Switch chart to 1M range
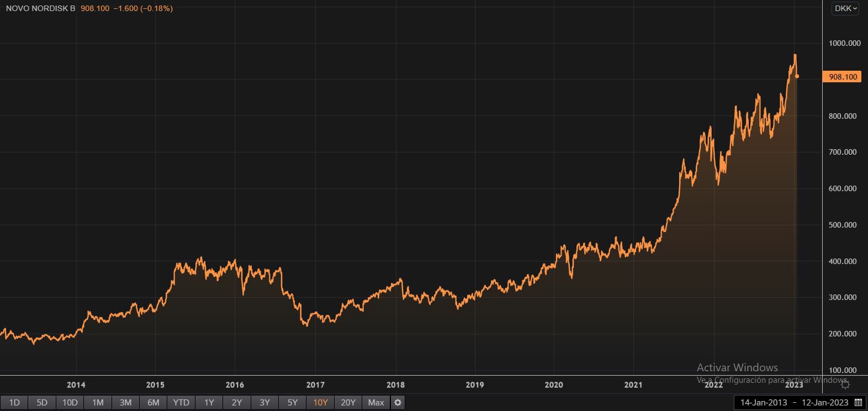868x411 pixels. click(x=98, y=402)
